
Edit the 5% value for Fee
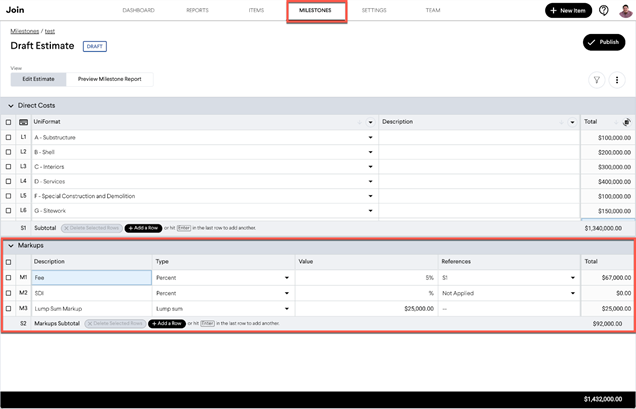(x=367, y=278)
